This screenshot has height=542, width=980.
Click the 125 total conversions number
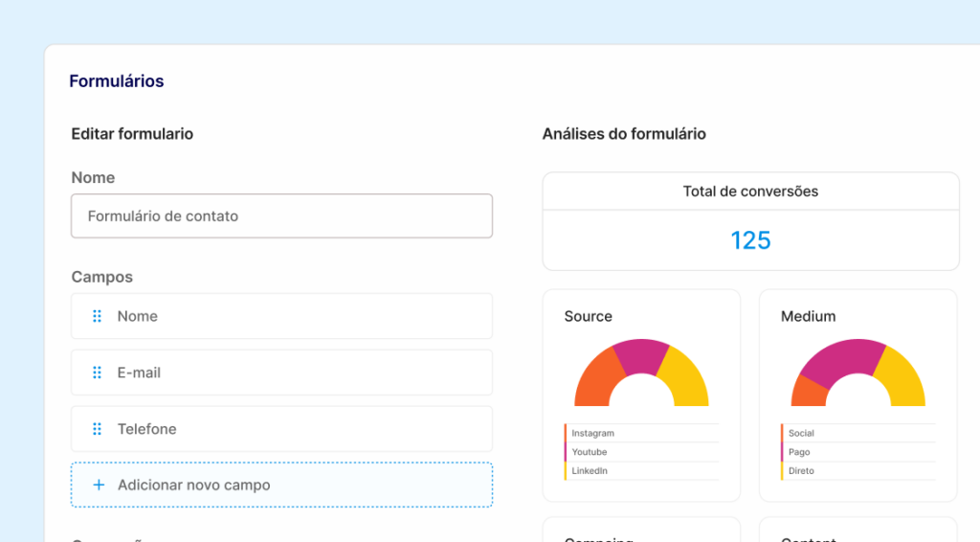coord(750,240)
